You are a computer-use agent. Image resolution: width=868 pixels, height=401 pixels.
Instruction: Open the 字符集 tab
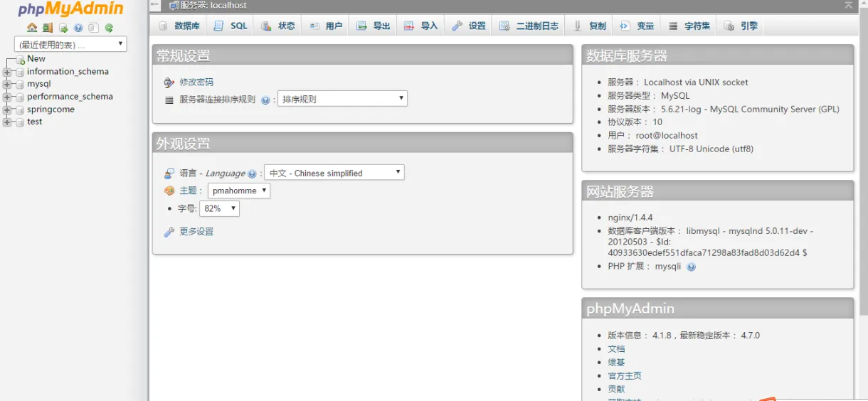(689, 26)
